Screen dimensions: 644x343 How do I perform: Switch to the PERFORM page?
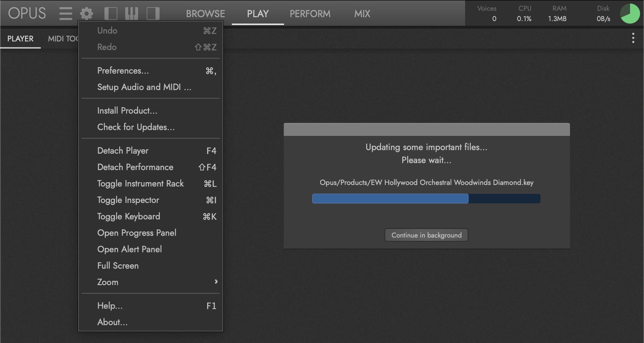[x=310, y=14]
